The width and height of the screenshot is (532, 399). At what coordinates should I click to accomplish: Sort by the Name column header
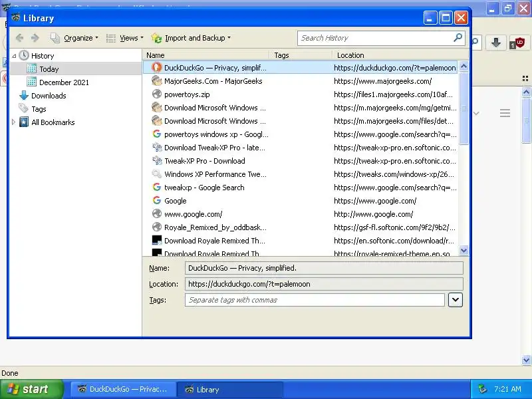click(x=206, y=55)
